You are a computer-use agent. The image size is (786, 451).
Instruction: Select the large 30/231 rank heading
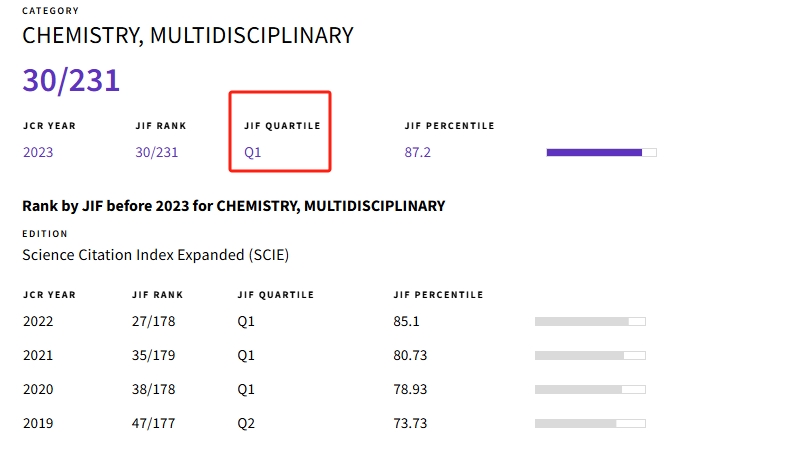pos(71,82)
